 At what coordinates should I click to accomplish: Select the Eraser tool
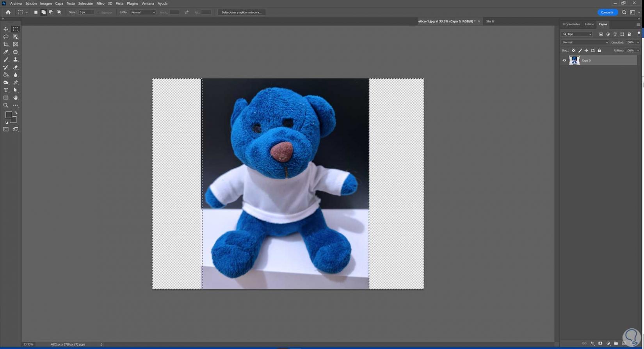tap(16, 68)
